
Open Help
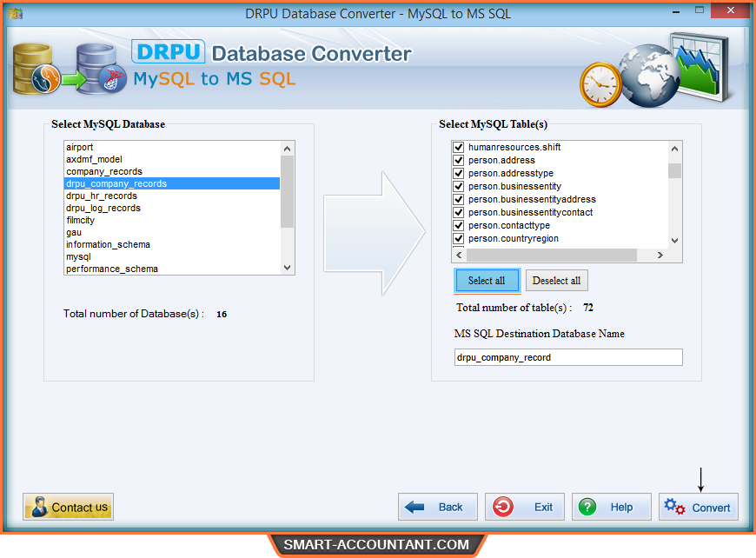point(612,507)
